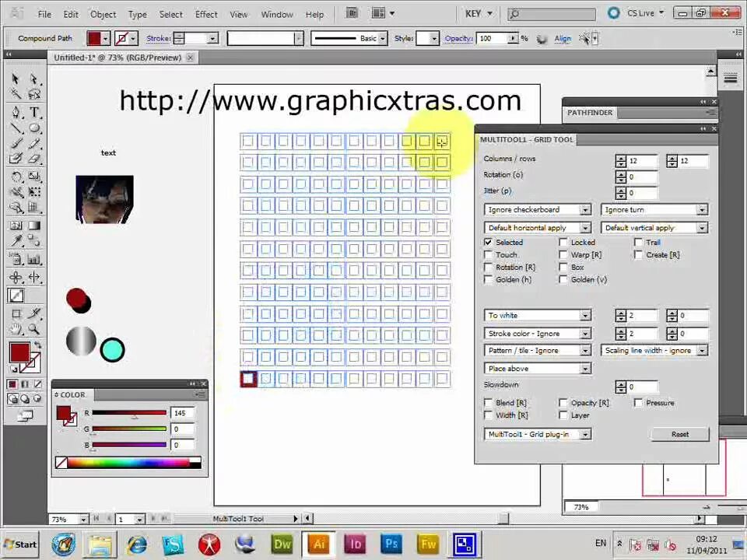Check the Blend [R] option
Image resolution: width=747 pixels, height=560 pixels.
pos(488,402)
